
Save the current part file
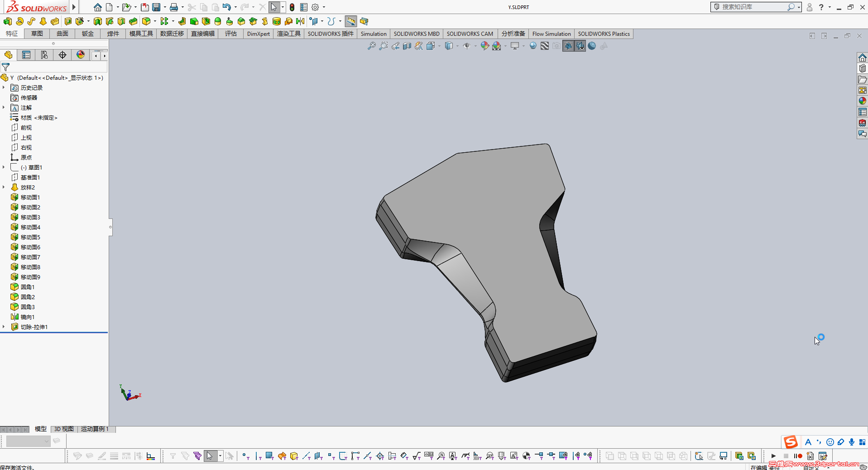click(x=156, y=7)
